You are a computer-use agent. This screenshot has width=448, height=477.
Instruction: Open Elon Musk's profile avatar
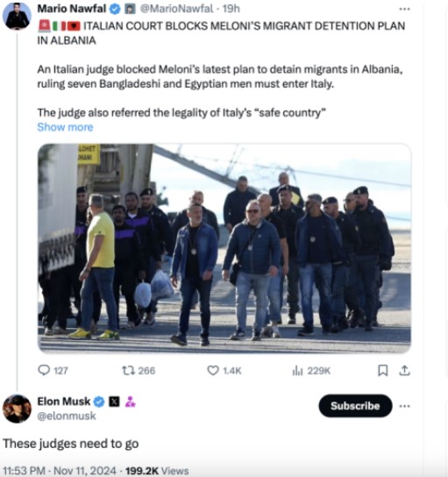[17, 409]
